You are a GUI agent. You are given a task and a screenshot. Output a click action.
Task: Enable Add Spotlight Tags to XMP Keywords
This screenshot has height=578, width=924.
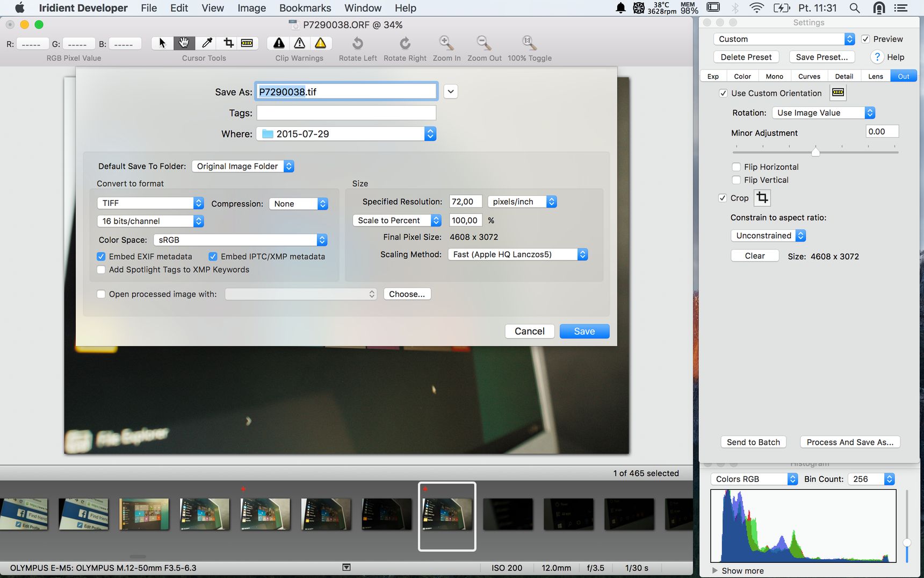(x=101, y=269)
